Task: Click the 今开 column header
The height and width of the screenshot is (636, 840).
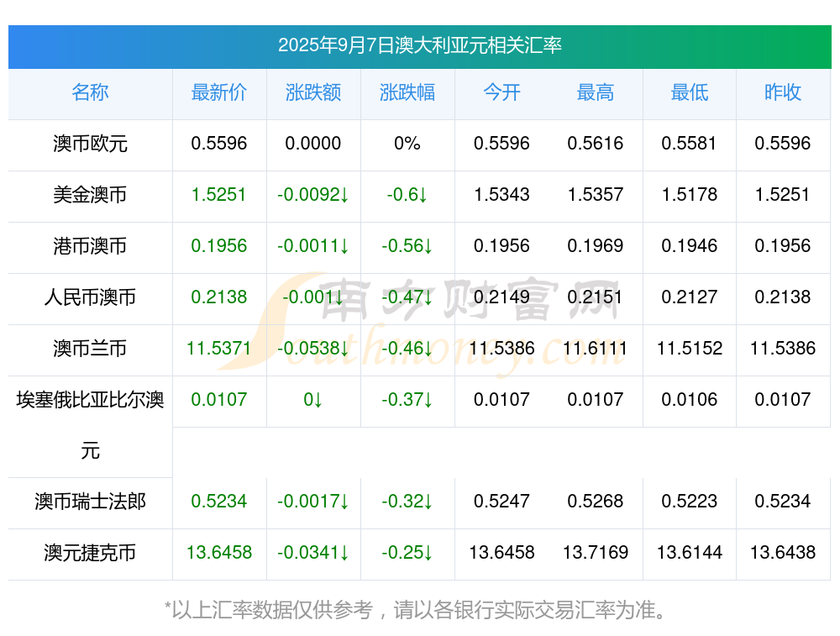Action: tap(501, 92)
